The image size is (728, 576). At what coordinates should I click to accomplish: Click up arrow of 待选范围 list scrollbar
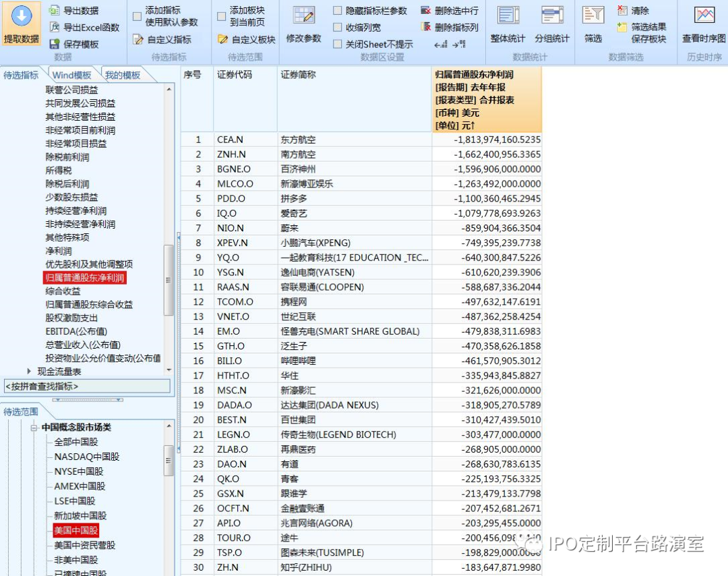169,426
